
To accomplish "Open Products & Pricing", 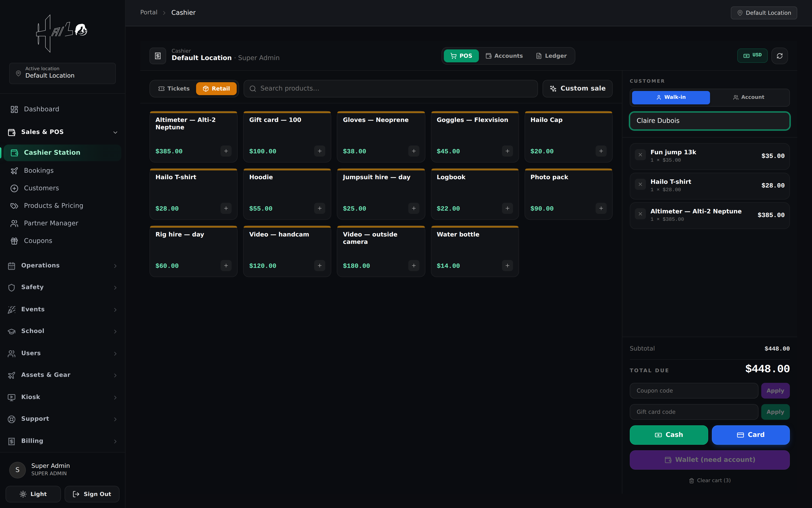I will pyautogui.click(x=63, y=206).
